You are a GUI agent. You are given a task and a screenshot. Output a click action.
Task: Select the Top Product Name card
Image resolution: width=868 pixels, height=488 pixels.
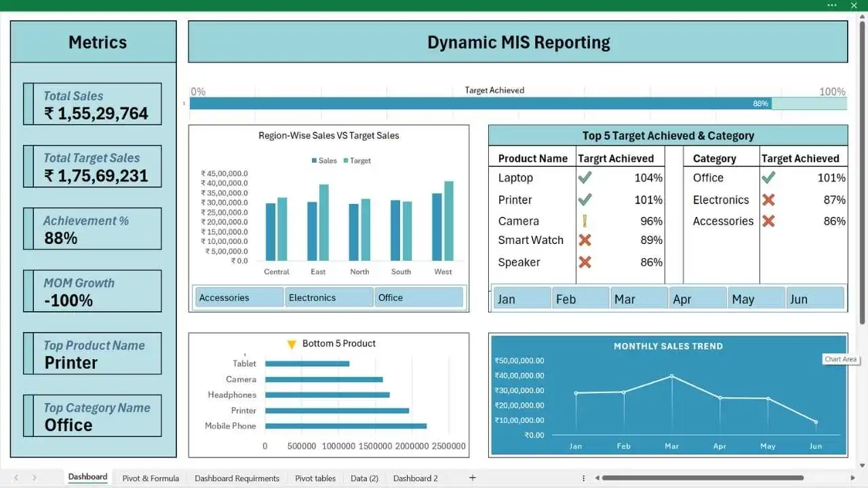click(92, 353)
